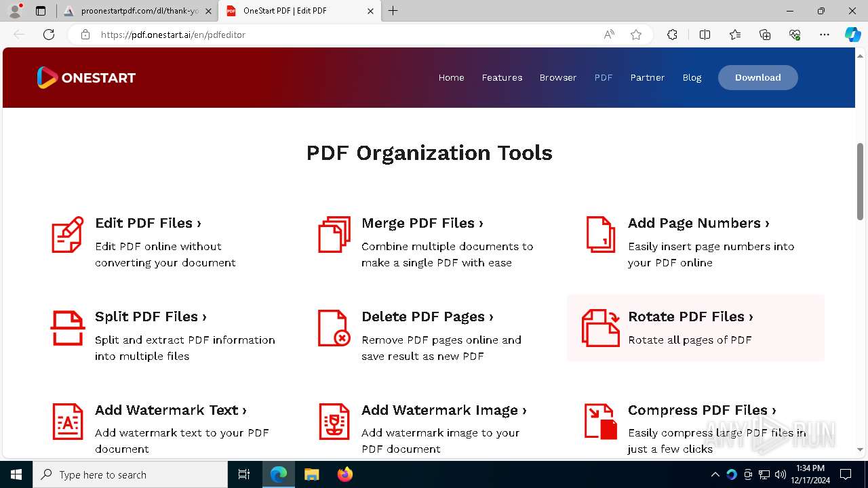Open a new tab
868x488 pixels.
pos(393,11)
